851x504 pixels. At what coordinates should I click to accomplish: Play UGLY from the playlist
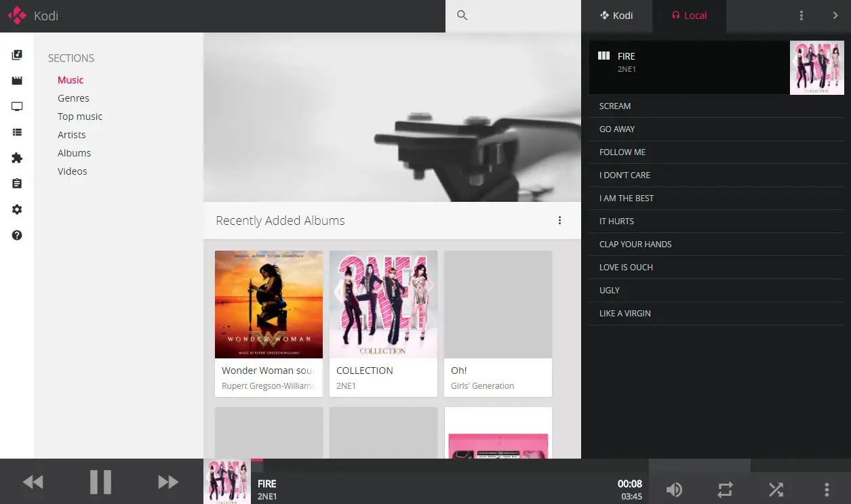(x=717, y=291)
